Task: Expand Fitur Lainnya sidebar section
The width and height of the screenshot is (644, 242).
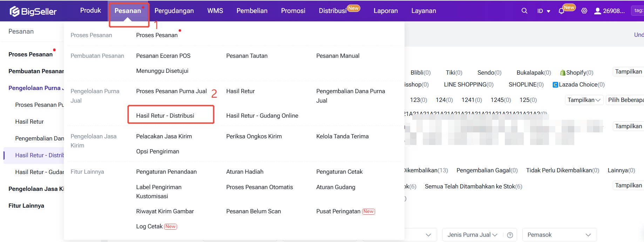Action: point(26,206)
